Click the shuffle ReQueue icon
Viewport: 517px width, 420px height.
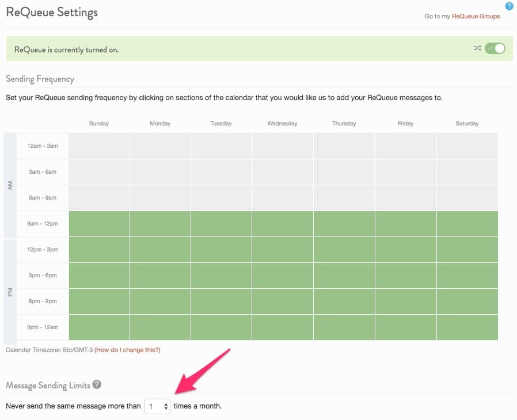pos(478,49)
